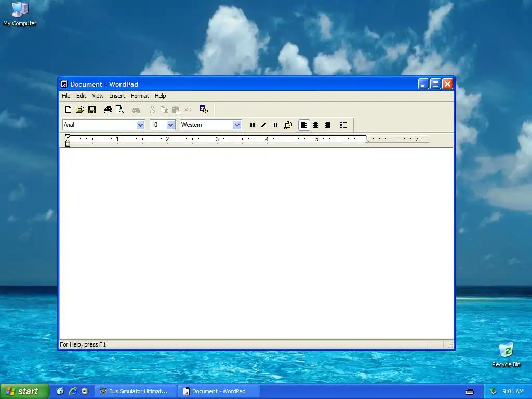Click the Document - WordPad taskbar button

(x=219, y=391)
